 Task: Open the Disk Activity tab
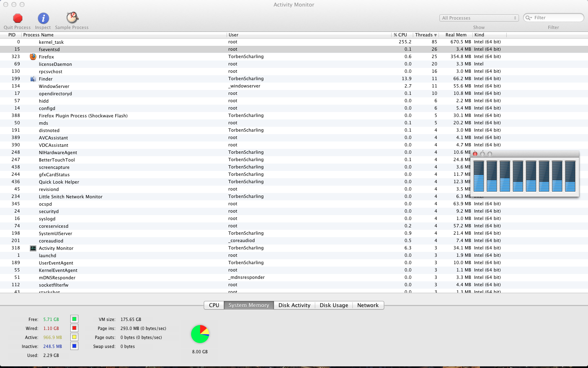pos(294,305)
